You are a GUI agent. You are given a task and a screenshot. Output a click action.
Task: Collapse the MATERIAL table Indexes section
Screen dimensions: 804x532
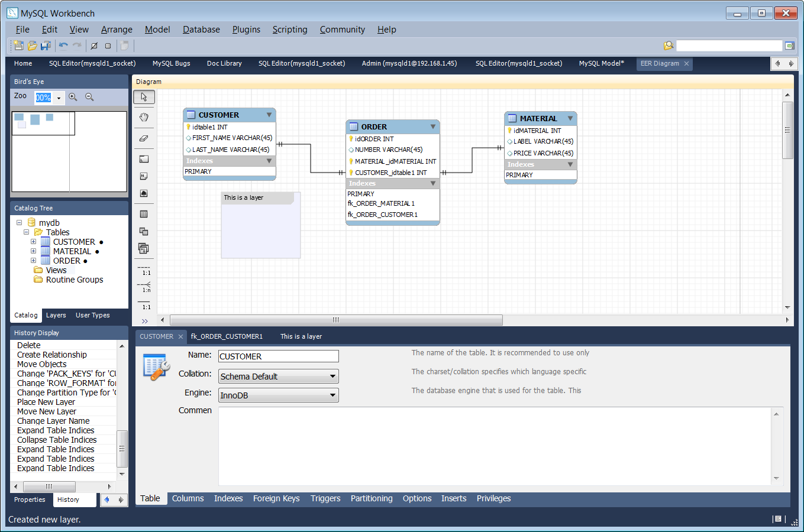pyautogui.click(x=570, y=164)
